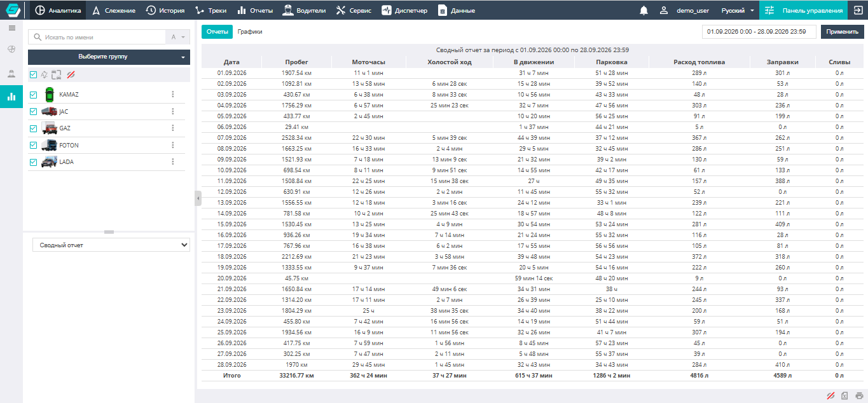This screenshot has width=868, height=403.
Task: Open the 'Сводный отчет' report type dropdown
Action: point(111,245)
